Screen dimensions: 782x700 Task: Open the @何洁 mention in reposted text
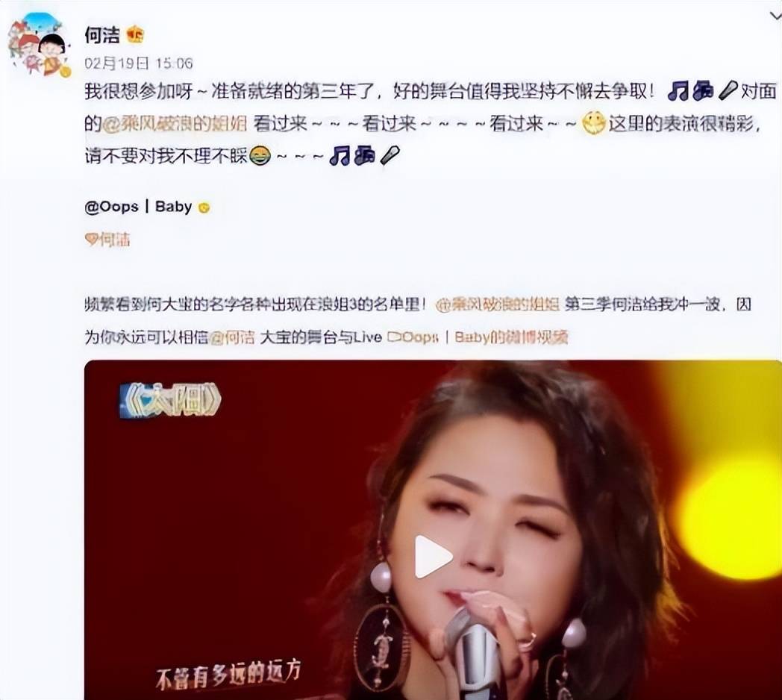coord(231,337)
